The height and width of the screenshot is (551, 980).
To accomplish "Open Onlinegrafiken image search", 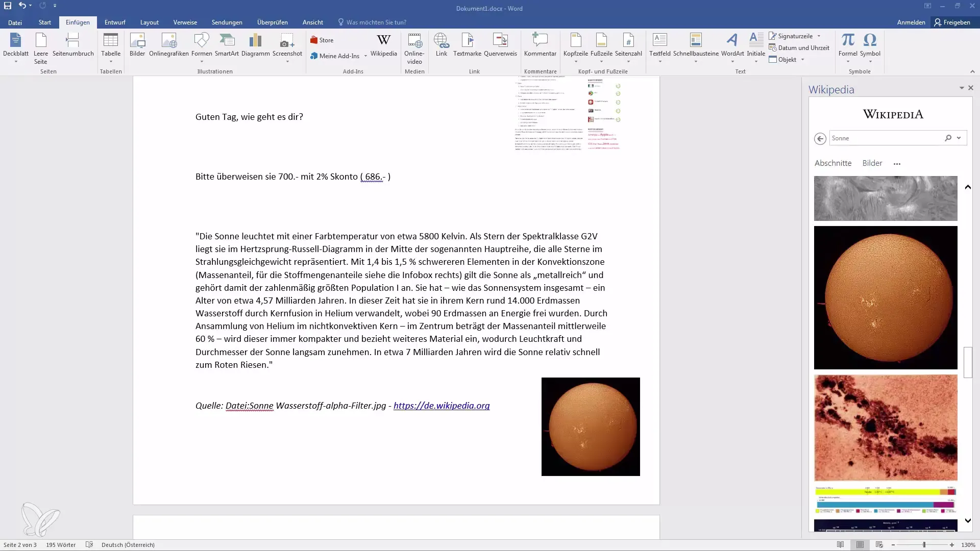I will click(169, 45).
